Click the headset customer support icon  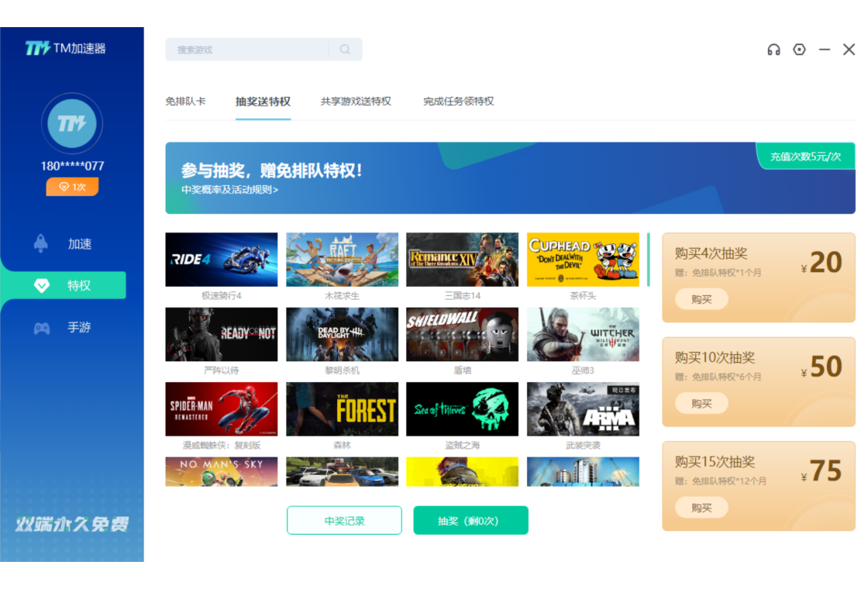click(x=773, y=50)
